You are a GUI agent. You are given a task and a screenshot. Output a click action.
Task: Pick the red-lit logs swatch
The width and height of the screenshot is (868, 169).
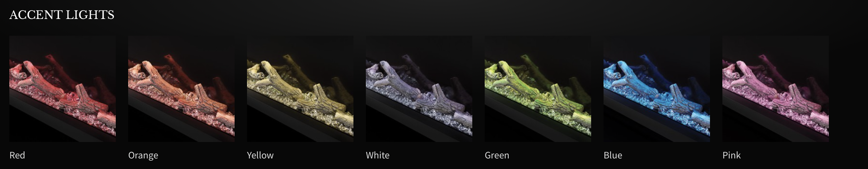[63, 89]
